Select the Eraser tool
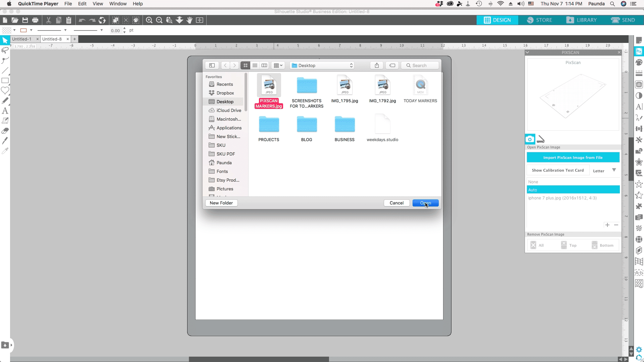 point(5,131)
